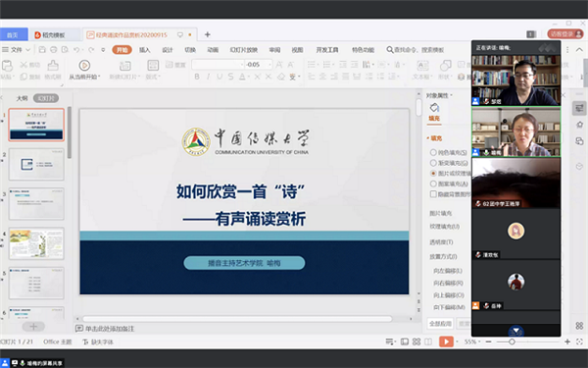Add a new slide with plus button below thumbnails

click(x=33, y=327)
